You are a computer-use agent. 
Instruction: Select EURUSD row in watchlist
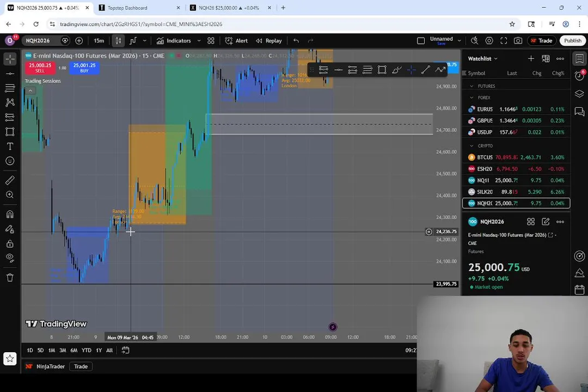coord(516,109)
